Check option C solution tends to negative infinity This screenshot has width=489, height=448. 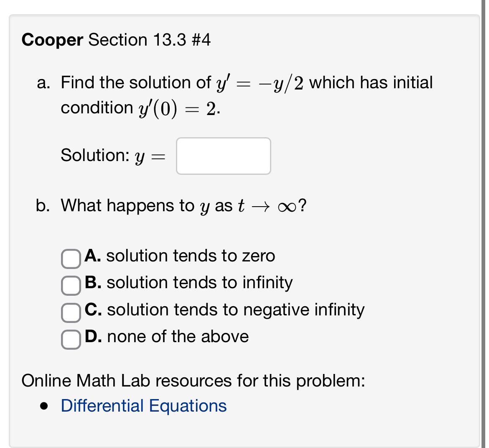(71, 313)
